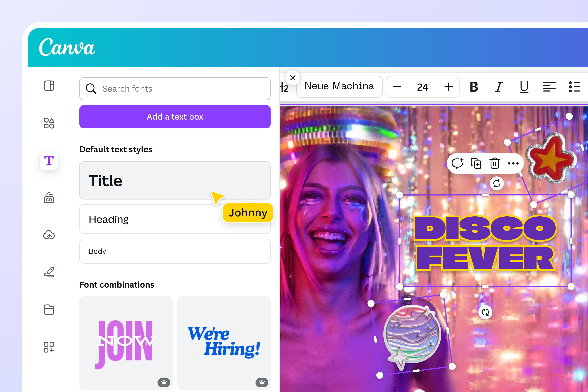Open the Uploads panel
This screenshot has height=392, width=588.
49,235
